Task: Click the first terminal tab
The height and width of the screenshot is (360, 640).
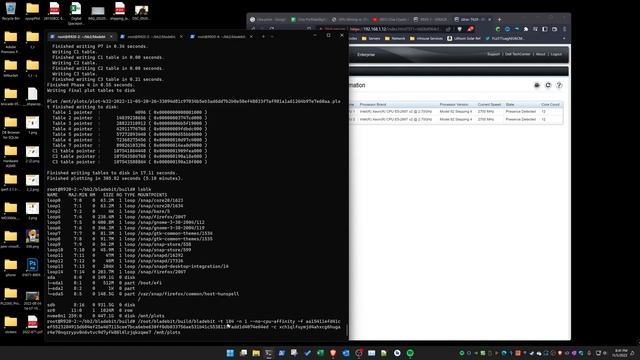Action: (x=82, y=36)
